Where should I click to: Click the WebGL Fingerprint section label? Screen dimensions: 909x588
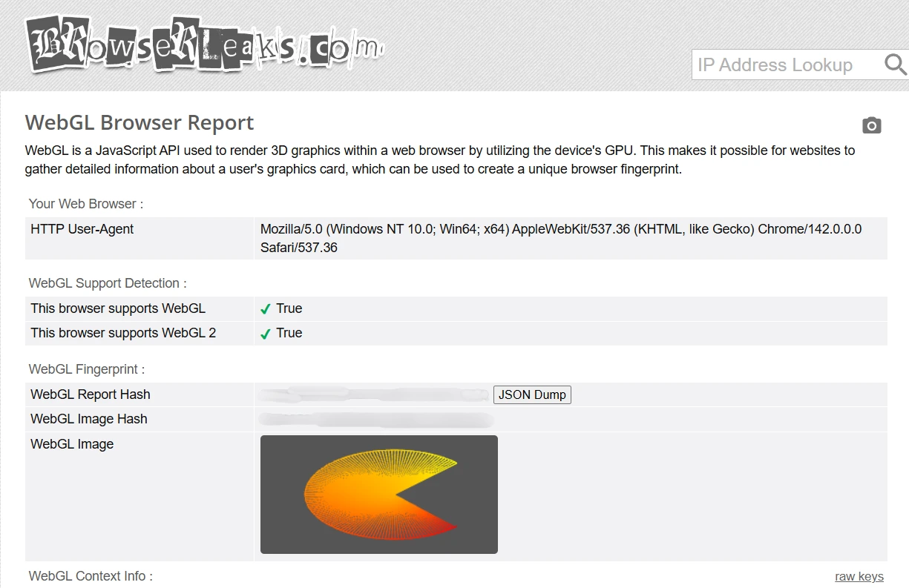(x=86, y=369)
